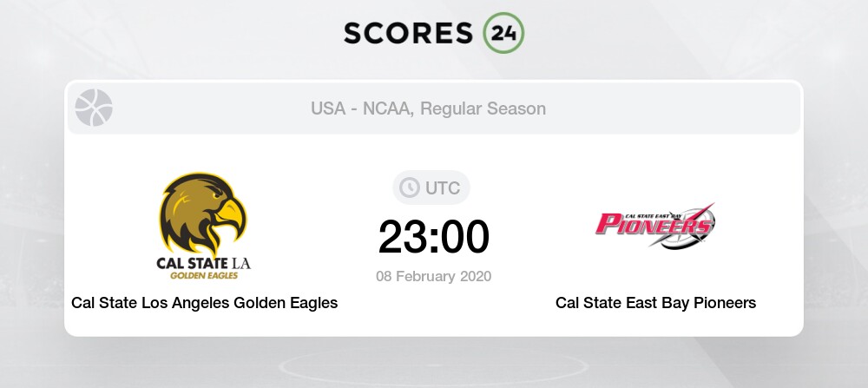This screenshot has width=868, height=388.
Task: Open Cal State Los Angeles Golden Eagles team page
Action: tap(204, 303)
